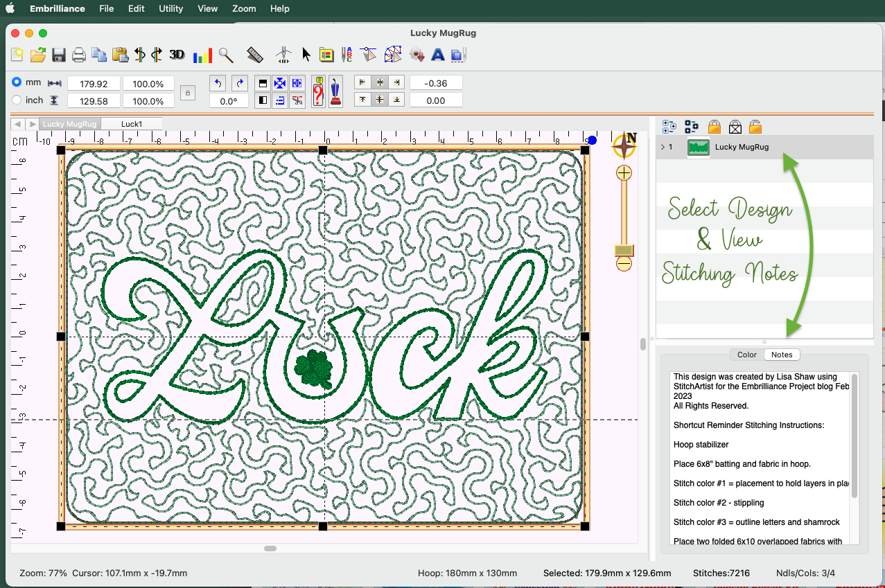Click the color bars chart icon

pos(202,55)
